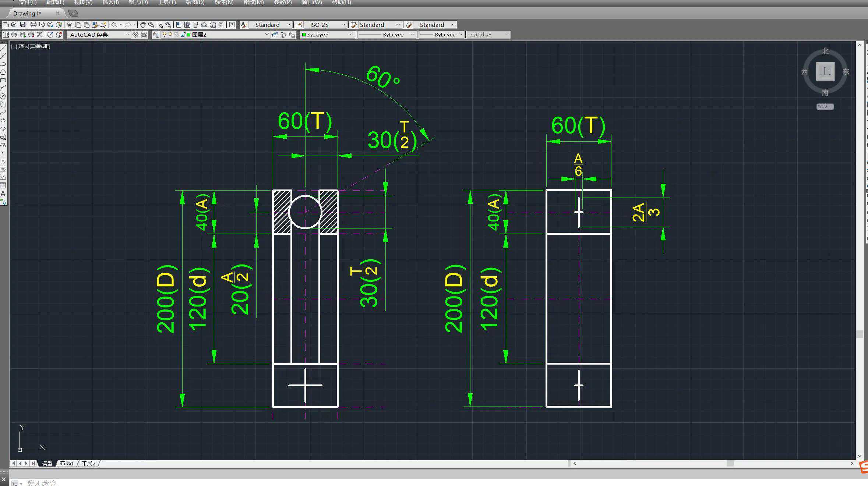
Task: Click the WCS button under the compass
Action: tap(825, 107)
